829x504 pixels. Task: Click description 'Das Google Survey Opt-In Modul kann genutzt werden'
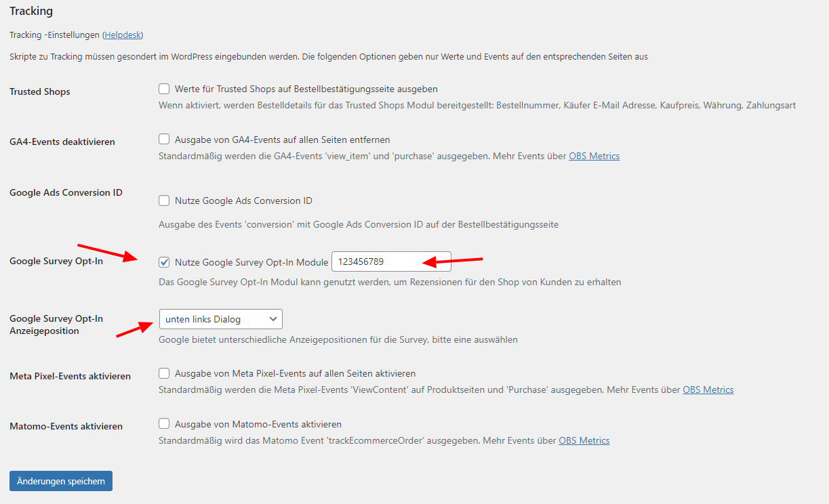pyautogui.click(x=390, y=282)
